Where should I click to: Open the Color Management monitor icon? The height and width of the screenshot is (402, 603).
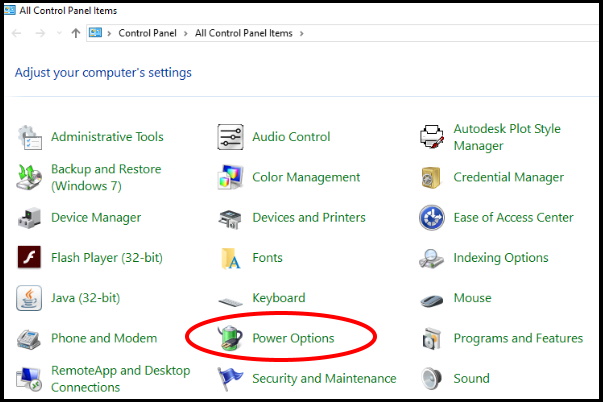[x=230, y=177]
